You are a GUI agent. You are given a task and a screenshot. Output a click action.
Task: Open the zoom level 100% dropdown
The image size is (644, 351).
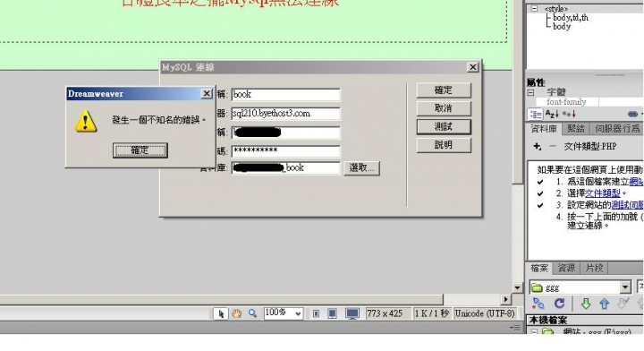(x=299, y=314)
